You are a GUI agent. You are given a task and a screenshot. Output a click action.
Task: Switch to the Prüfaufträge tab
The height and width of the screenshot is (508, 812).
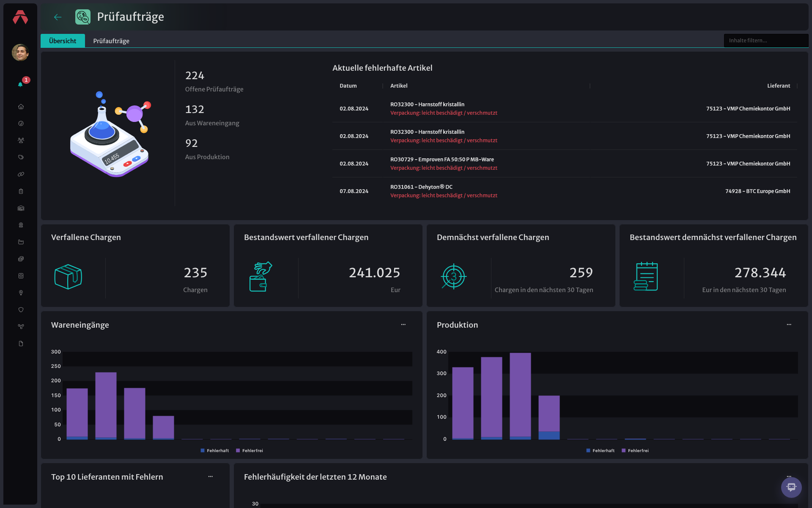point(111,41)
